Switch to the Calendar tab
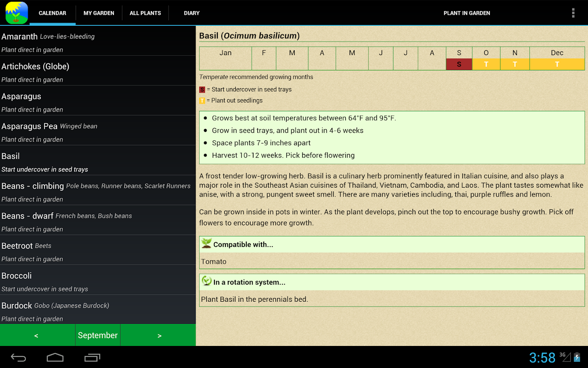This screenshot has width=588, height=368. pyautogui.click(x=52, y=13)
